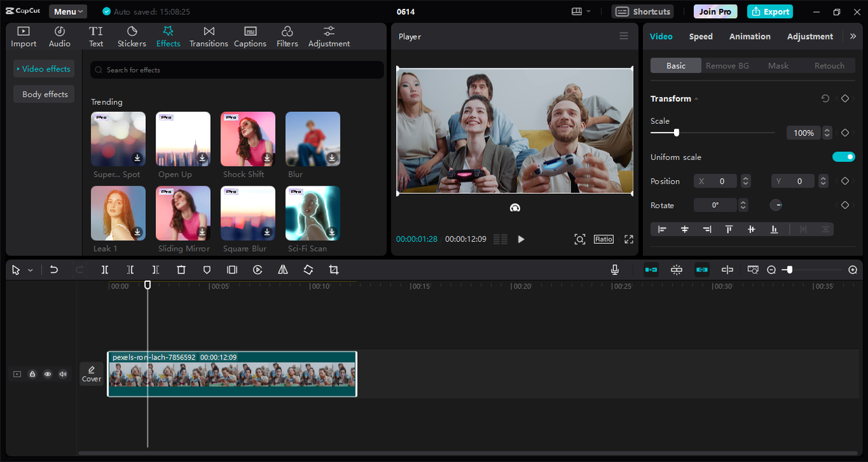
Task: Switch to the Transitions tab
Action: coord(208,37)
